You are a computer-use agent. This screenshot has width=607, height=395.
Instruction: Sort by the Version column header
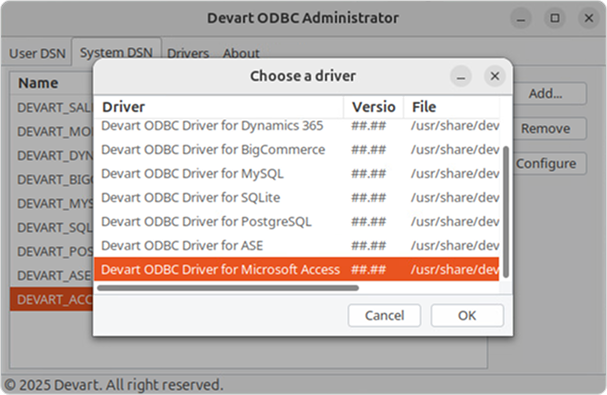(x=374, y=107)
